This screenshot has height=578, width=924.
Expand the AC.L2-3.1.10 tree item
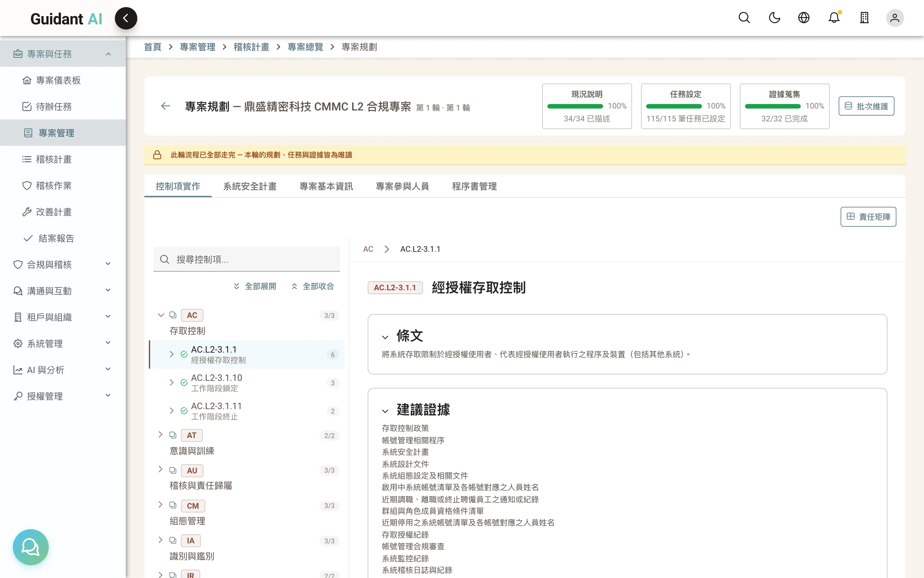tap(171, 383)
